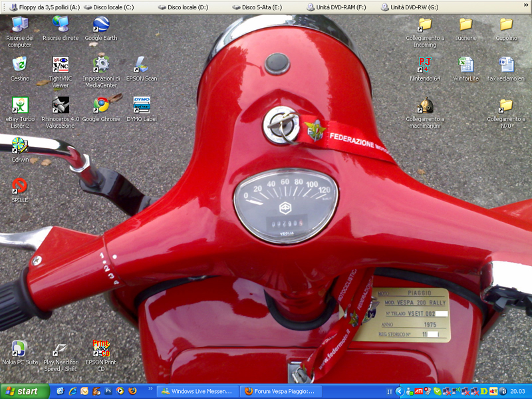Launch the Nintendo 64 shortcut

(425, 69)
